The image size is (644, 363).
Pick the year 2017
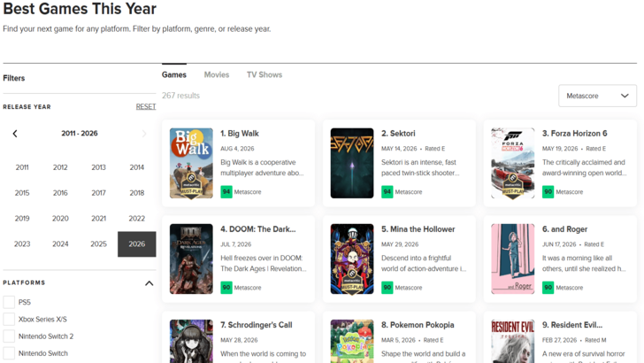pyautogui.click(x=98, y=193)
